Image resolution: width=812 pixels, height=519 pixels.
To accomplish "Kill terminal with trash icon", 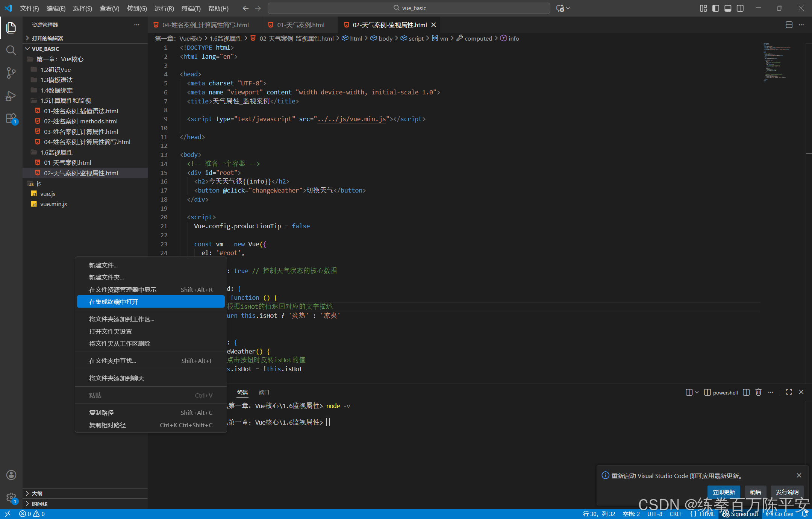I will (758, 392).
